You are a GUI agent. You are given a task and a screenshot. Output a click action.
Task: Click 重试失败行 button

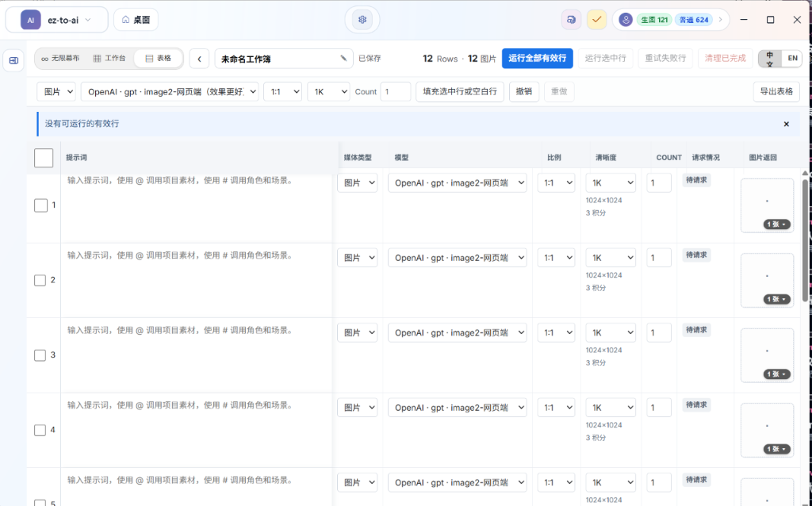pyautogui.click(x=665, y=59)
